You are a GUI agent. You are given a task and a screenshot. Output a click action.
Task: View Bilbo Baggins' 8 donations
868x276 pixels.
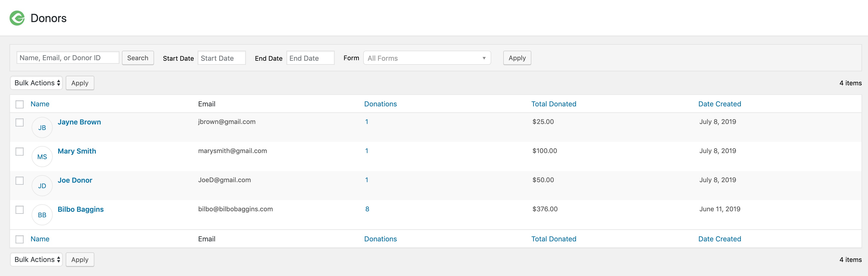[x=367, y=209]
